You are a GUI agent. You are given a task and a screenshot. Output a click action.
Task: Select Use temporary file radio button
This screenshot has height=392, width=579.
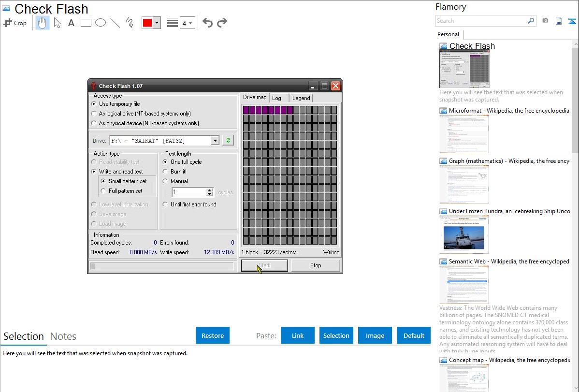[x=94, y=104]
